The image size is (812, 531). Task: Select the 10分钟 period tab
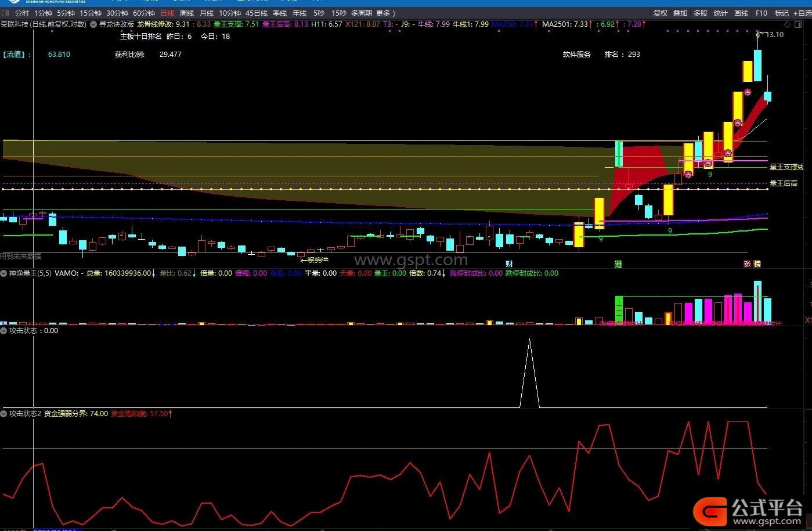pyautogui.click(x=230, y=13)
